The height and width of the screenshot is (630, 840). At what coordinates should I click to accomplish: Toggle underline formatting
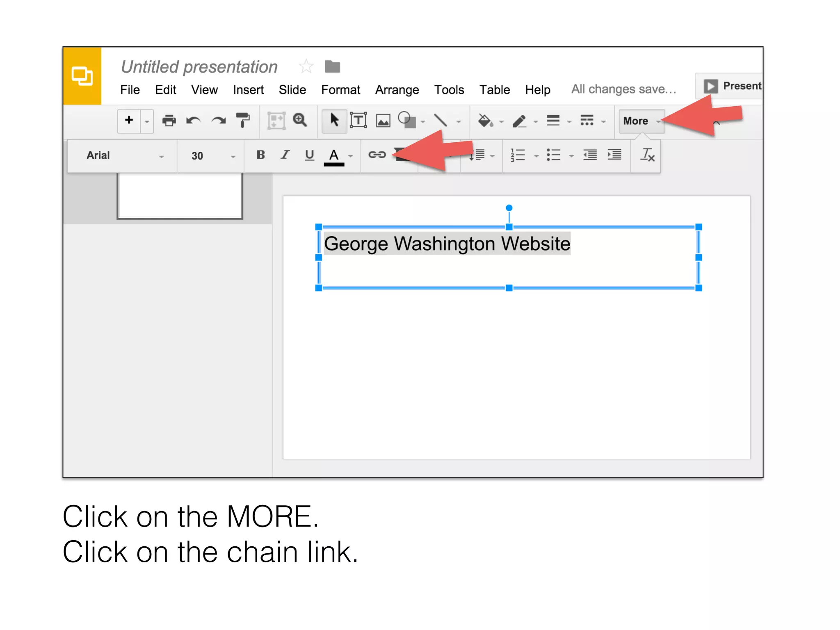click(310, 155)
